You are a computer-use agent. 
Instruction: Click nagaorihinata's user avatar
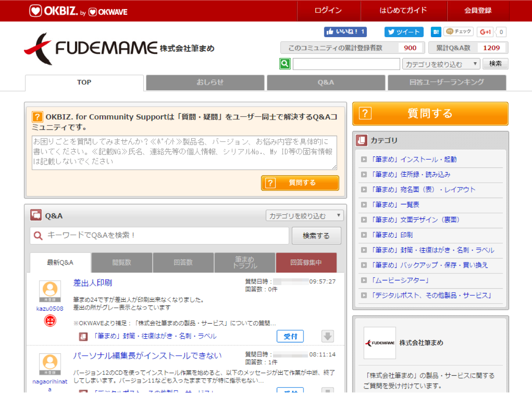pos(50,364)
